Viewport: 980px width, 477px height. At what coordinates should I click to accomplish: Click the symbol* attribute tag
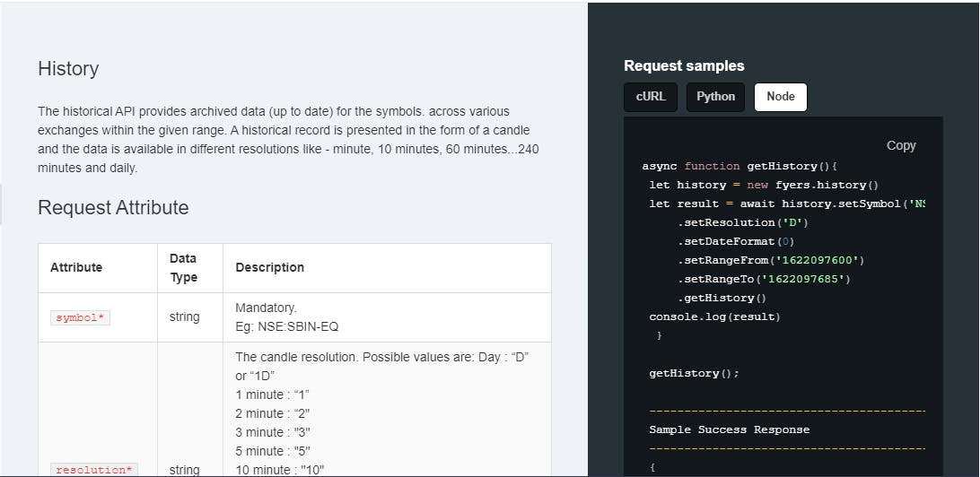[81, 317]
